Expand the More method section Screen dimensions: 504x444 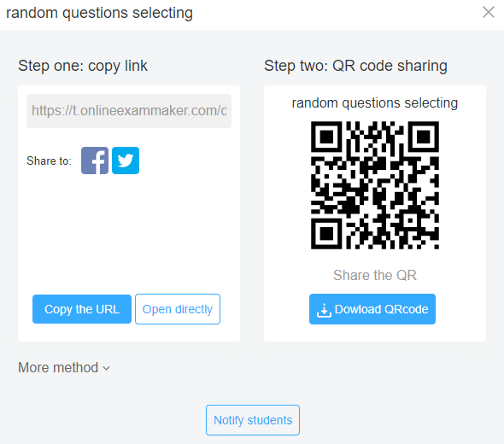coord(64,367)
